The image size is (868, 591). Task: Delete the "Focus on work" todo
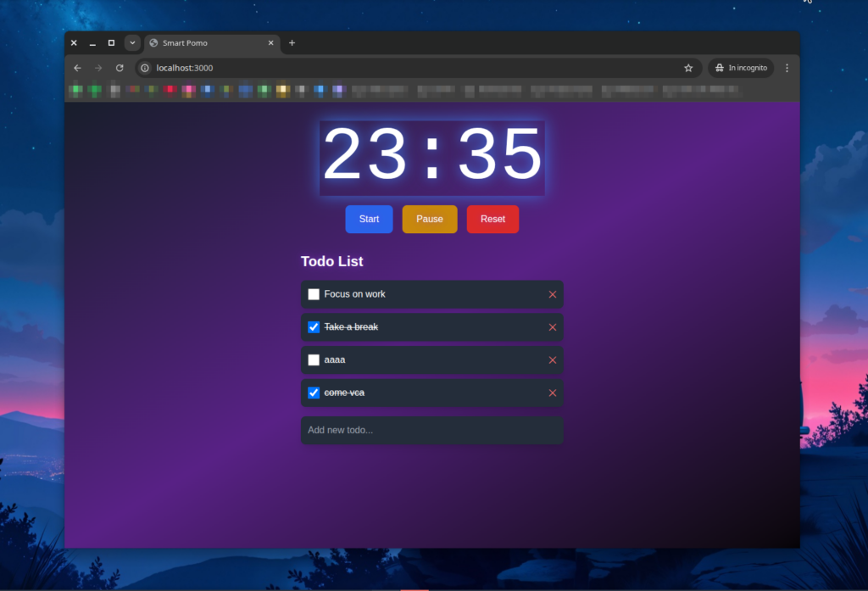(553, 294)
